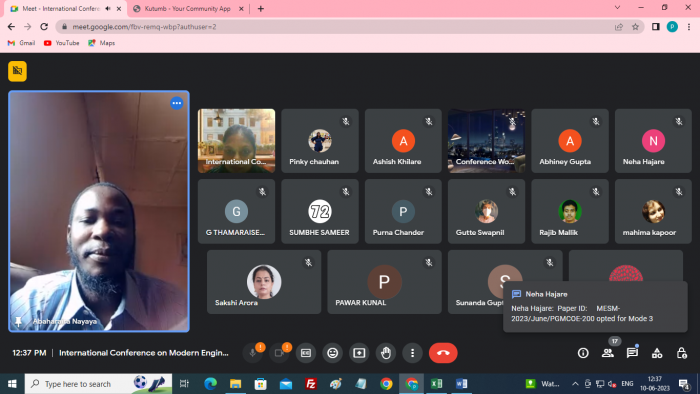Open options on Abaharana Nayaya's tile
This screenshot has width=700, height=394.
[x=177, y=103]
